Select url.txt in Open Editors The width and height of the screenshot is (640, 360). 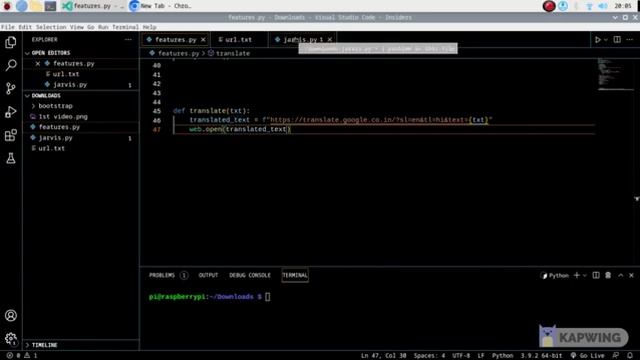[x=66, y=74]
